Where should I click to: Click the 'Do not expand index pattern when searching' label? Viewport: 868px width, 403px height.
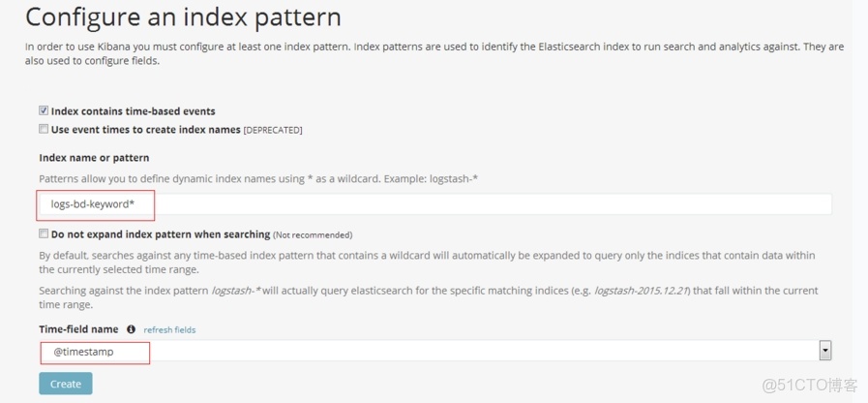click(x=160, y=234)
